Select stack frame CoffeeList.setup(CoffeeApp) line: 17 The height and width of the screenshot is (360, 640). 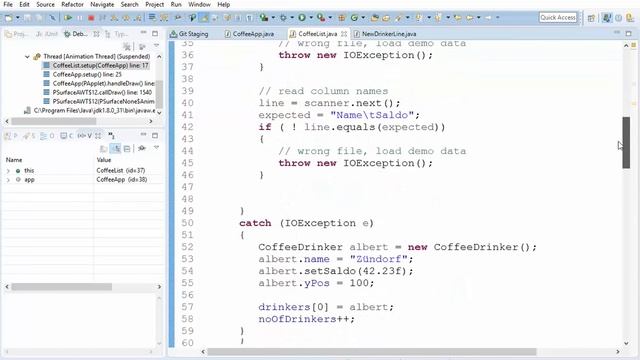(96, 65)
